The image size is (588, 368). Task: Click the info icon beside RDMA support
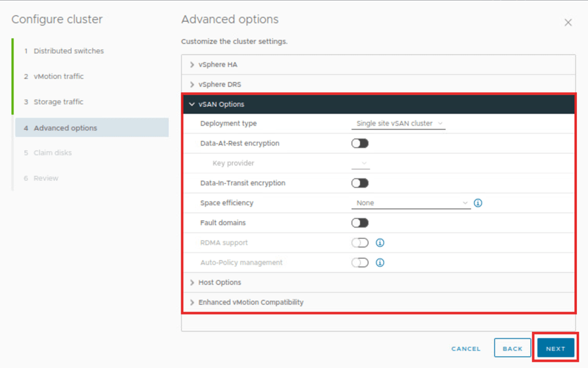pos(380,243)
